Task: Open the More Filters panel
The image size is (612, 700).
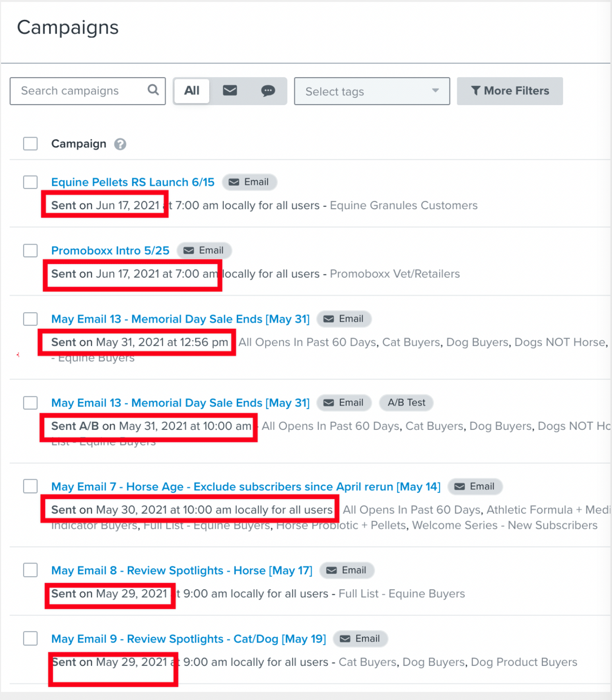Action: pos(509,91)
